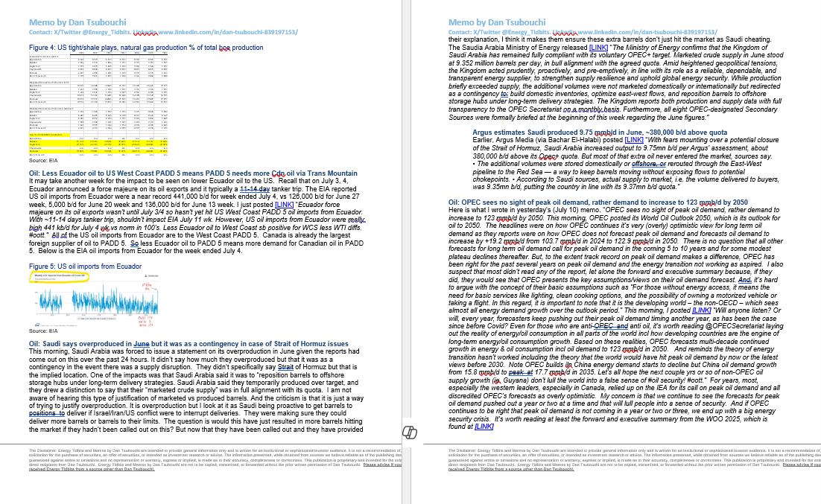This screenshot has width=821, height=504.
Task: Open the [LINK] in the Ecuador force majeure paragraph
Action: [285, 205]
